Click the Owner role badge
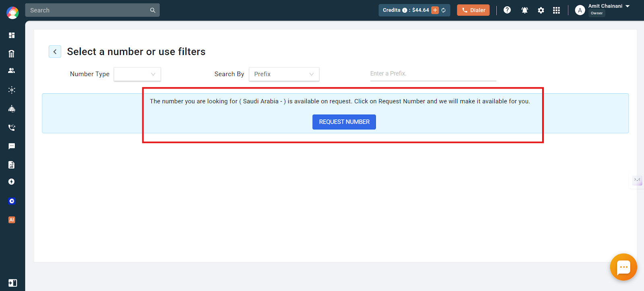This screenshot has width=644, height=291. (x=597, y=13)
